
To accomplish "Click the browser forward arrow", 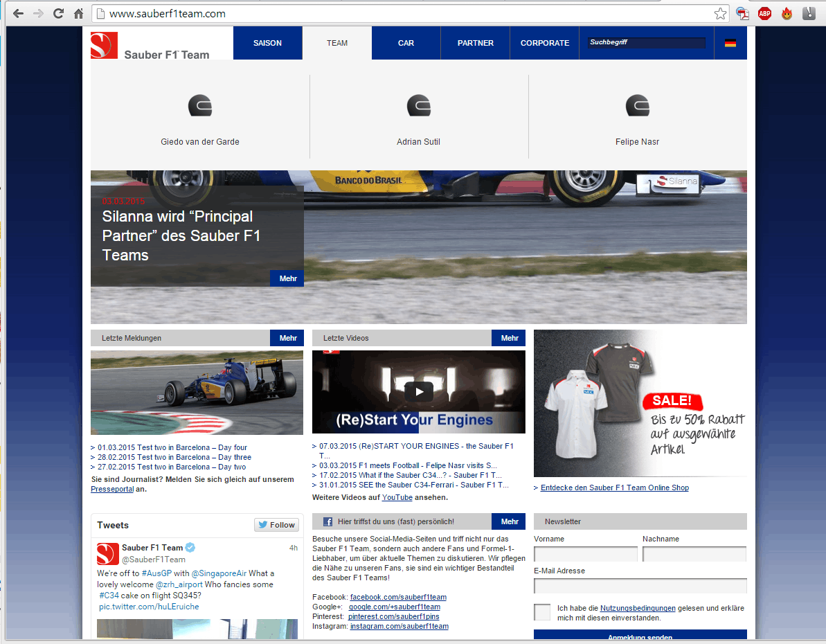I will point(39,14).
